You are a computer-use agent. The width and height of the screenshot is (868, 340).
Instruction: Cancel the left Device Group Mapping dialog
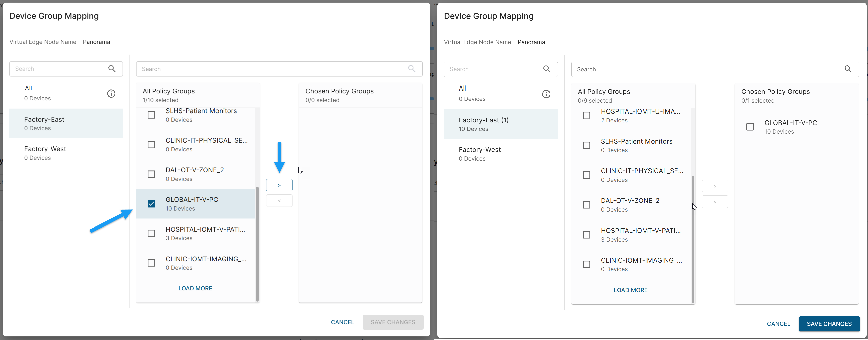pyautogui.click(x=342, y=322)
